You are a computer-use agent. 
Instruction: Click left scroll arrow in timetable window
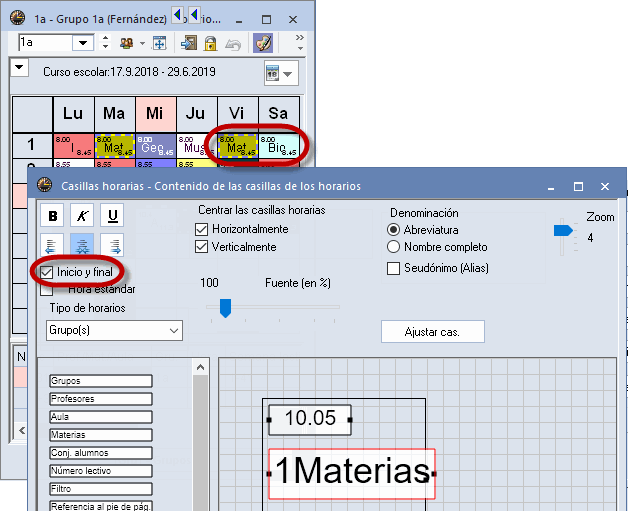pos(22,431)
